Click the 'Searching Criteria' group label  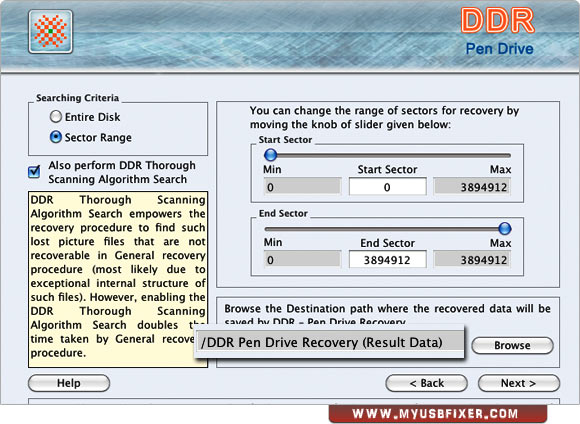click(x=77, y=98)
